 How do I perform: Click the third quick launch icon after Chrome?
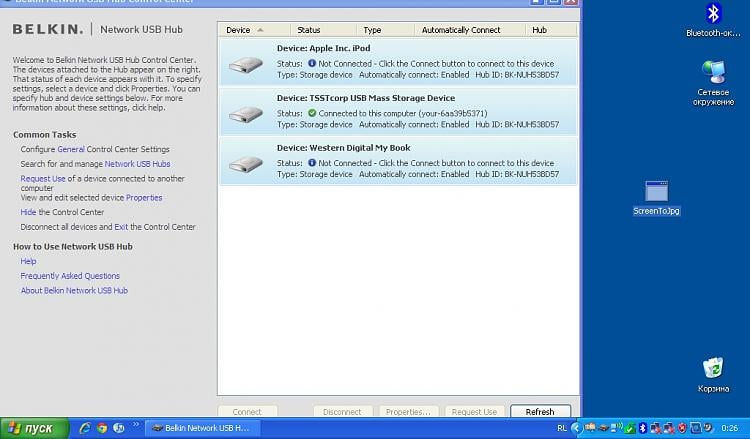[x=119, y=428]
